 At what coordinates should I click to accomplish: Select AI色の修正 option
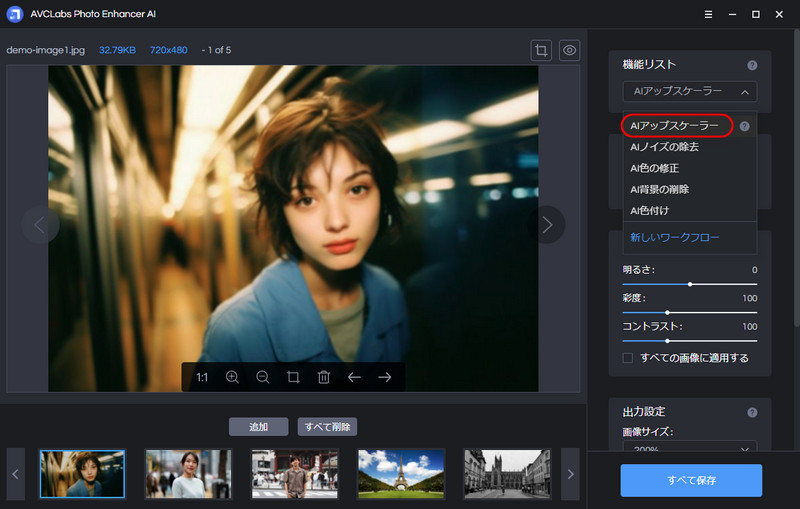655,168
